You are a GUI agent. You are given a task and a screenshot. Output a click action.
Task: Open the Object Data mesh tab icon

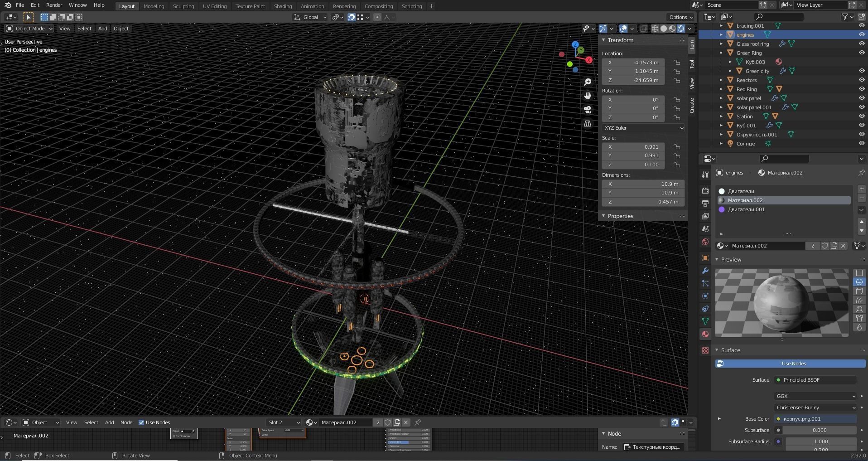tap(705, 321)
